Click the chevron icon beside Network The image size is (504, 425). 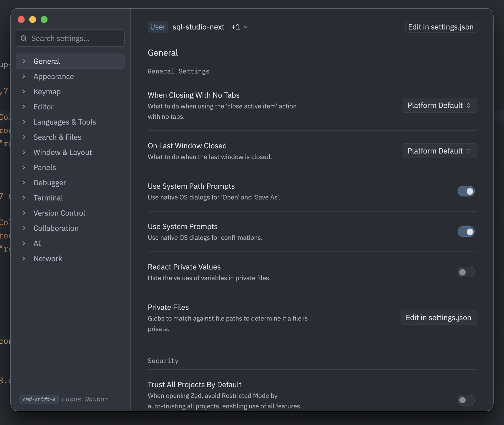click(x=24, y=259)
